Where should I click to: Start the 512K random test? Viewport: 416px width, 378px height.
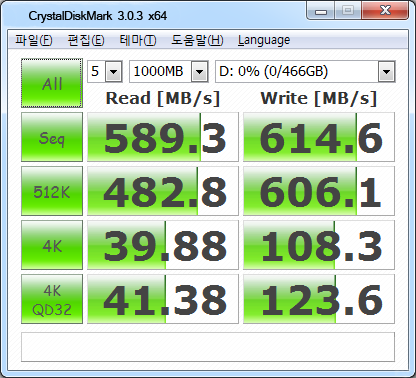tap(52, 191)
